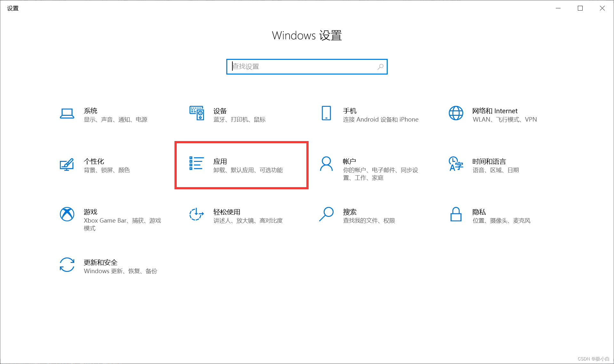
Task: Click the 帐户 person icon
Action: 326,164
